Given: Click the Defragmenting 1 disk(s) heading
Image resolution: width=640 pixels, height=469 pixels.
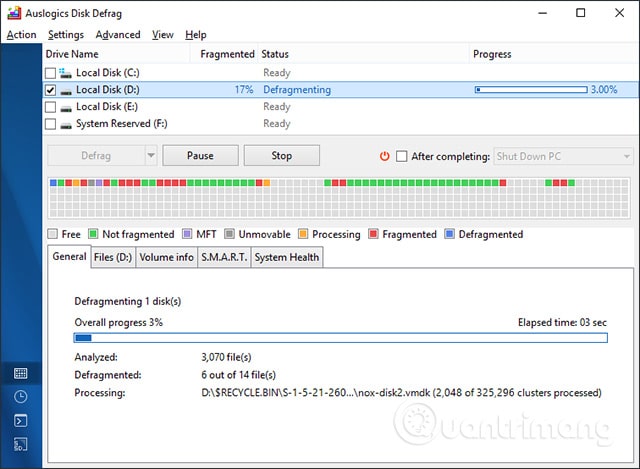Looking at the screenshot, I should click(128, 301).
